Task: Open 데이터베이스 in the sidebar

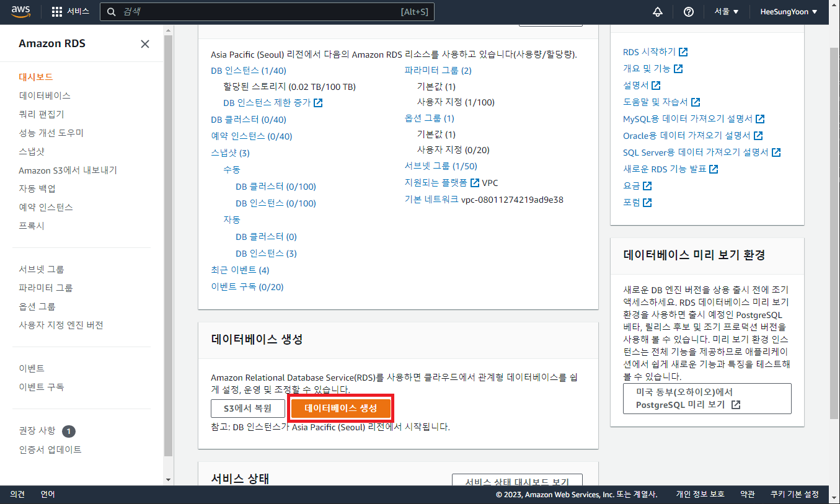Action: (45, 95)
